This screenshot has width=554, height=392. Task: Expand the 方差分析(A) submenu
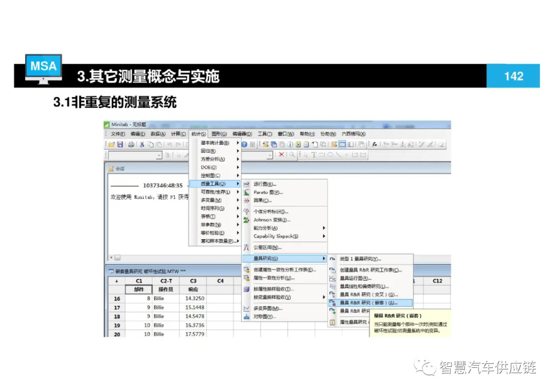215,159
